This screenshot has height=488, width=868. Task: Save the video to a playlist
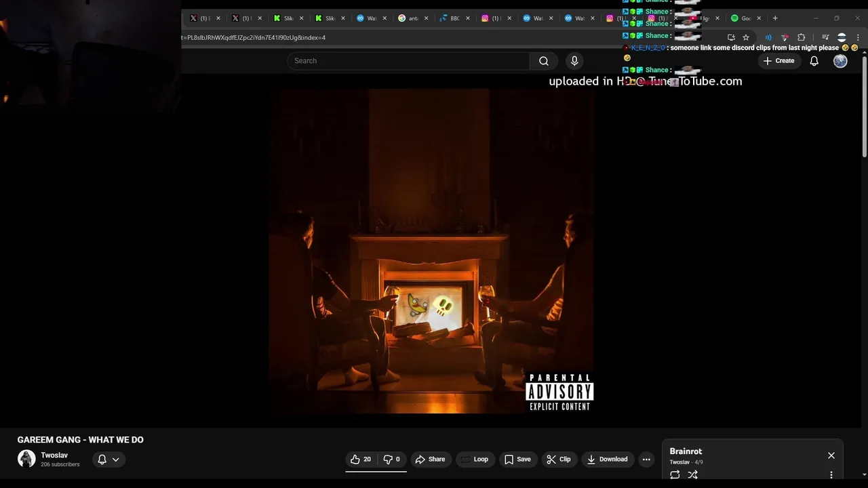[x=517, y=460]
